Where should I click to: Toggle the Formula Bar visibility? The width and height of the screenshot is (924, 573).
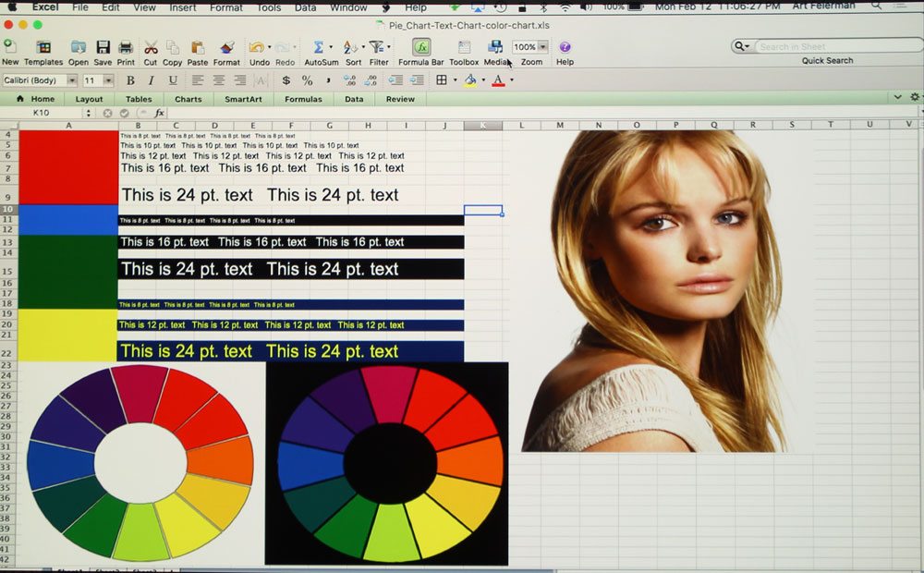(421, 47)
